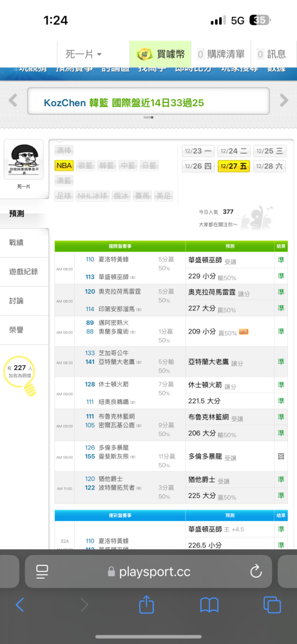Select the 12/26 四 date
Screen dimensions: 297x644
click(198, 166)
